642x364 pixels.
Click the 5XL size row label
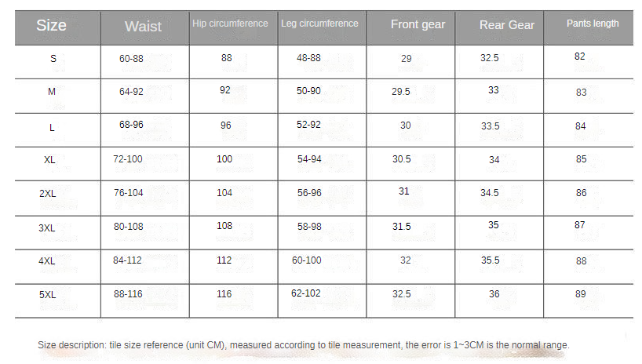pyautogui.click(x=48, y=295)
